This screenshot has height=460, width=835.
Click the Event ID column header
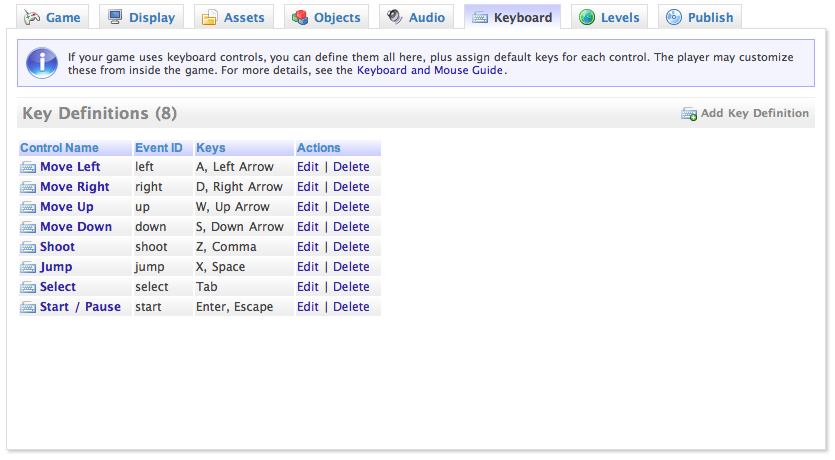158,148
